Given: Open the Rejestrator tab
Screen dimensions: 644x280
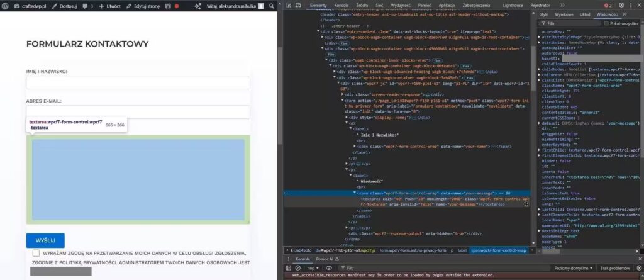Looking at the screenshot, I should [540, 5].
